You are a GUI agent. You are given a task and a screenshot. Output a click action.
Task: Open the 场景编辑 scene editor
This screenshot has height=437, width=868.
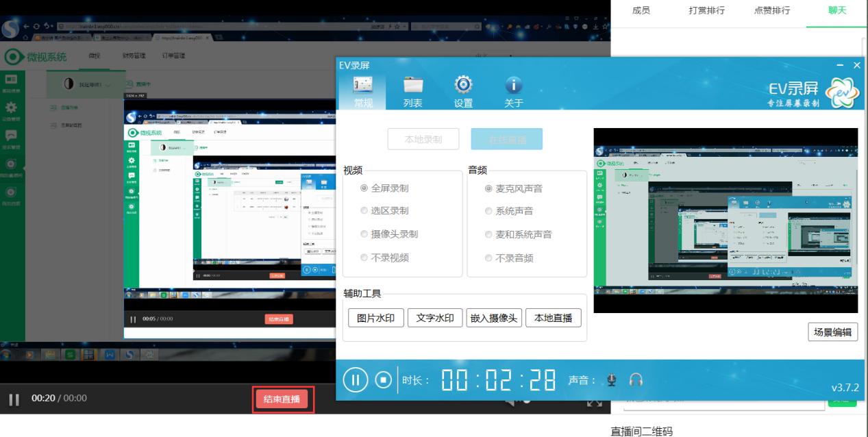point(832,332)
